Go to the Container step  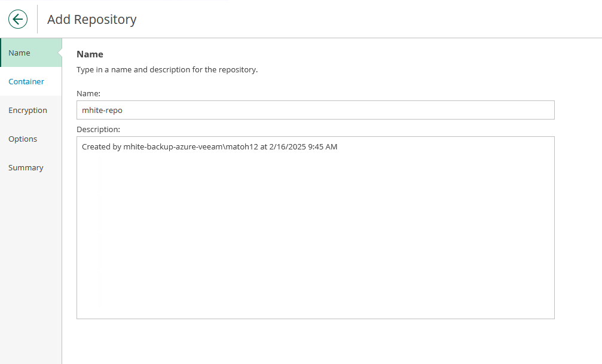click(x=26, y=82)
